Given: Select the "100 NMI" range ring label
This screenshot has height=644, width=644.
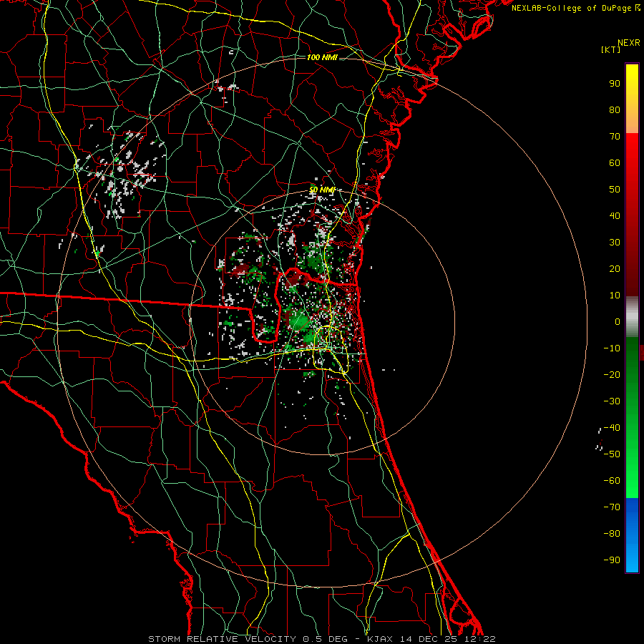Looking at the screenshot, I should coord(322,57).
